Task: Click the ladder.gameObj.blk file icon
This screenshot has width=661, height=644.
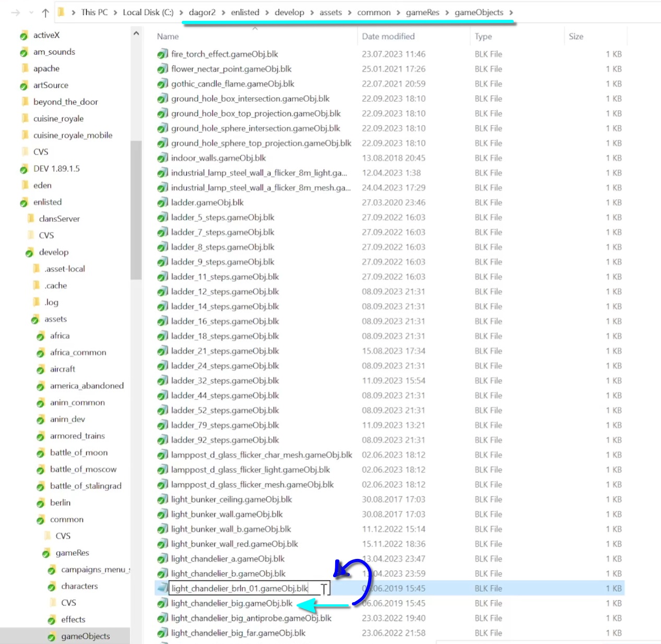Action: [x=162, y=202]
